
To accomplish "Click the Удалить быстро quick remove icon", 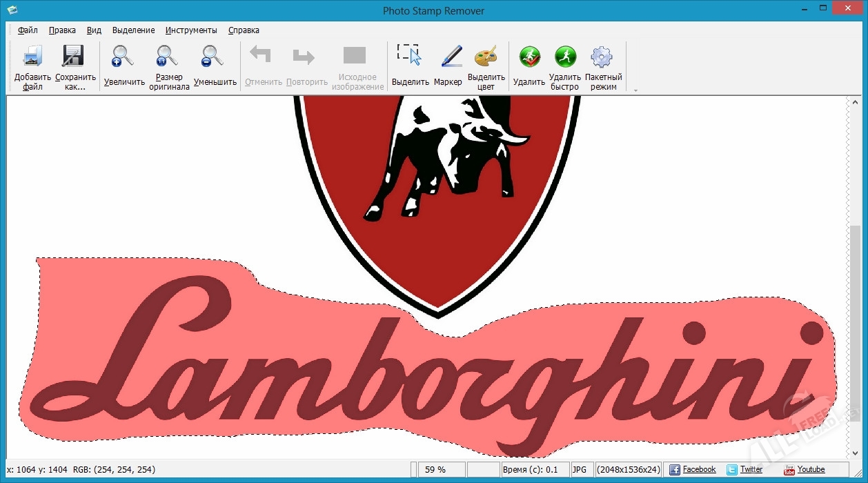I will coord(564,57).
